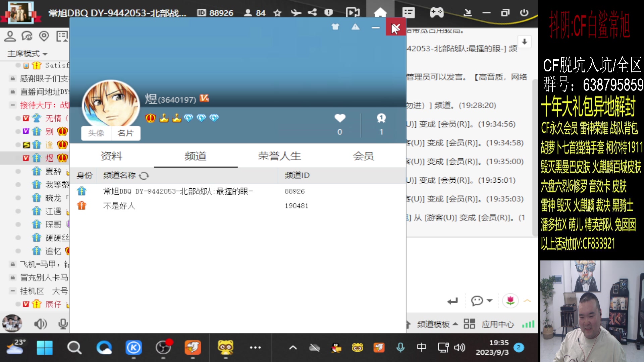Click the channel avatar in top left corner

coord(21,12)
